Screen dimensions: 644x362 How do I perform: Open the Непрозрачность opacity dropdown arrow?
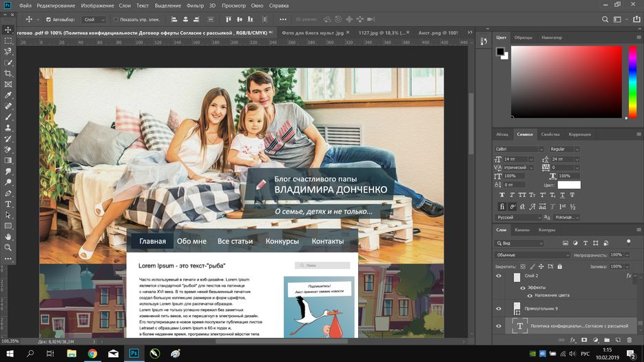coord(627,255)
